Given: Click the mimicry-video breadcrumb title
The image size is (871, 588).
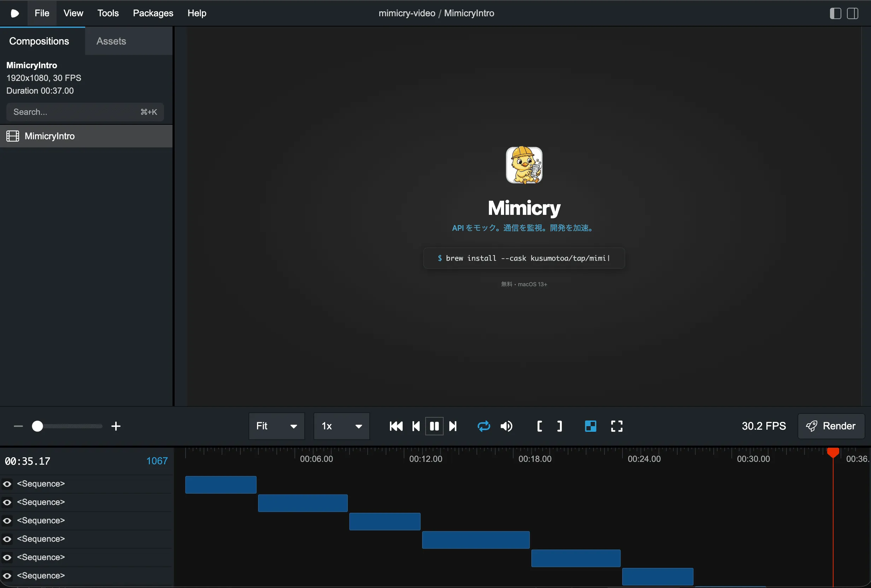Looking at the screenshot, I should coord(407,13).
